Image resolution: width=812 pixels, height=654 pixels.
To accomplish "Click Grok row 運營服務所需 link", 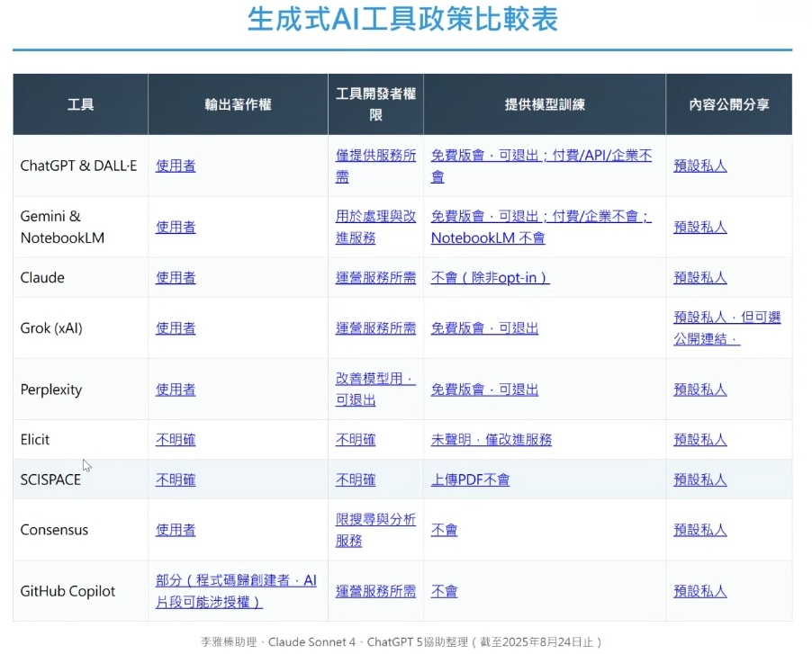I will coord(375,328).
